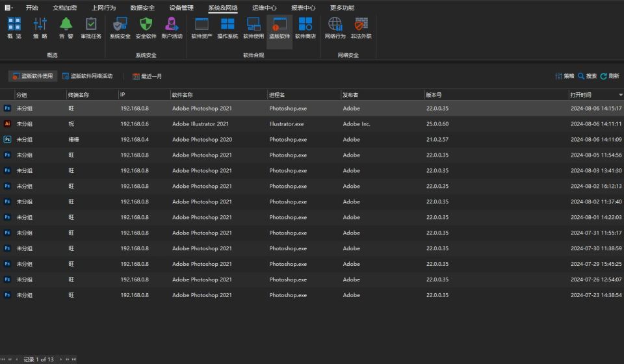Click the Photoshop 2020 row Ps icon
Screen dimensions: 624x364
click(7, 139)
